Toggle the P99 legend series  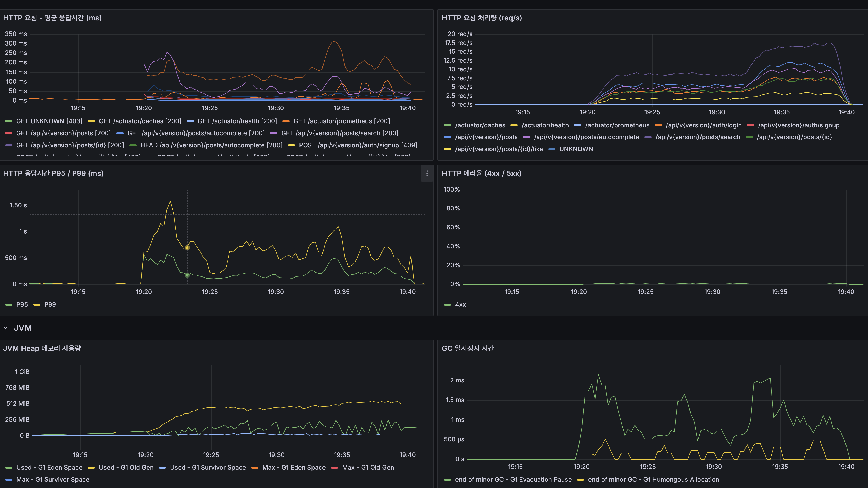pyautogui.click(x=50, y=304)
